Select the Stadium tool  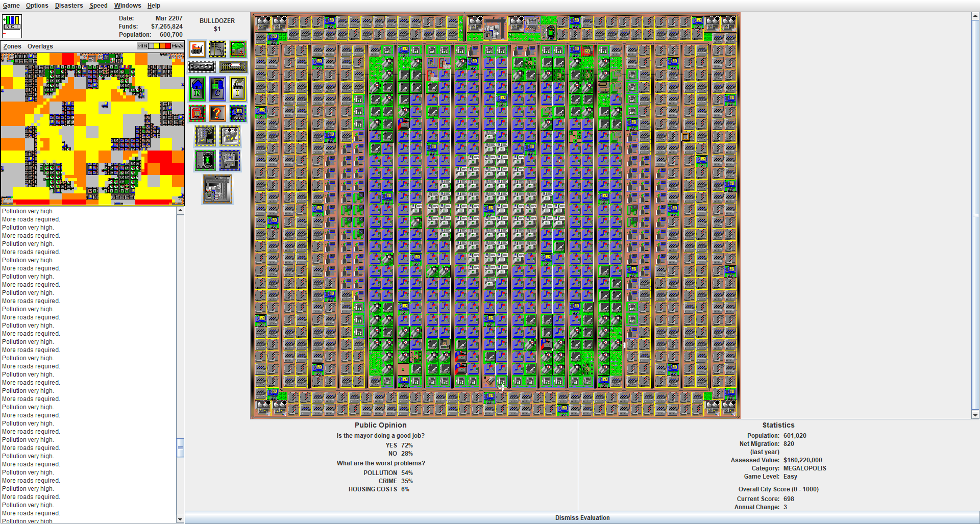pos(205,161)
